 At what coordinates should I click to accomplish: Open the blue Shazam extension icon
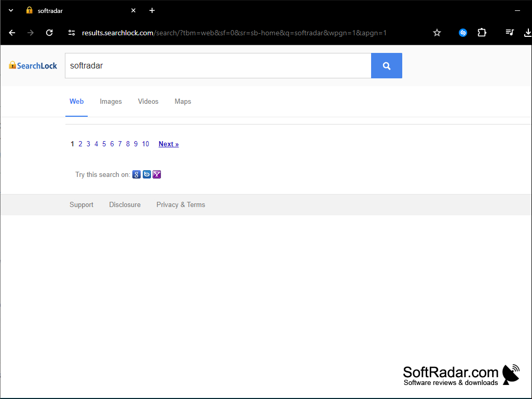463,33
